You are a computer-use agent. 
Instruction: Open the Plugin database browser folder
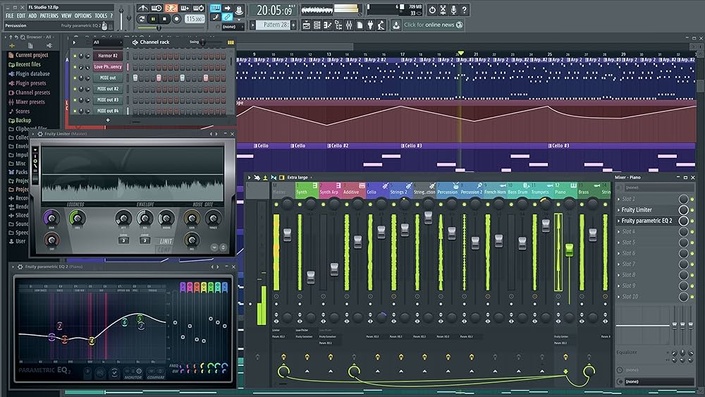coord(29,74)
